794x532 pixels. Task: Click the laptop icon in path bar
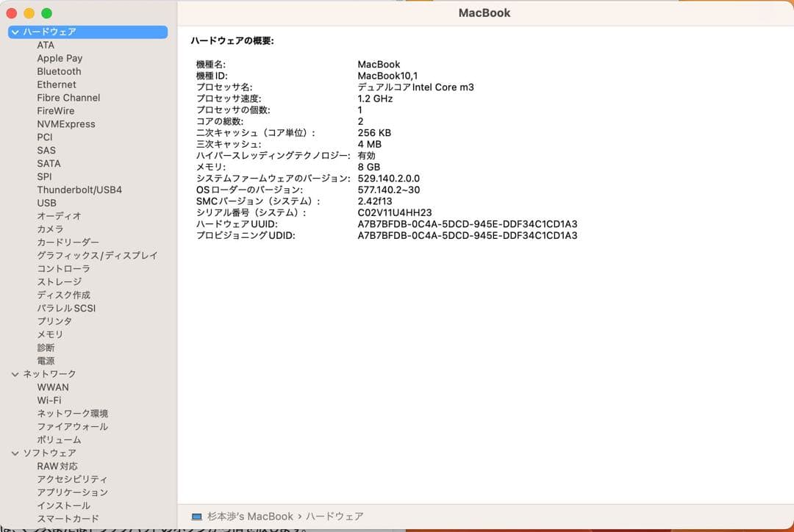[196, 517]
